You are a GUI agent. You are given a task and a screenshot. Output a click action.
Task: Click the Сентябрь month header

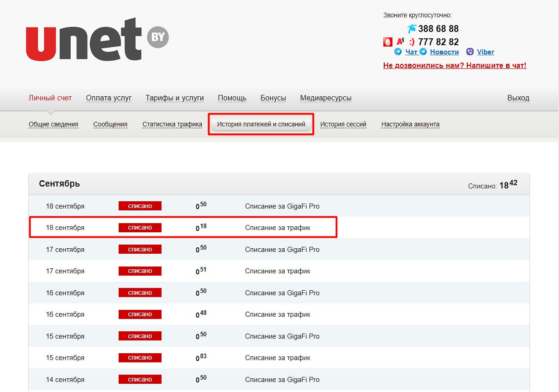tap(59, 184)
